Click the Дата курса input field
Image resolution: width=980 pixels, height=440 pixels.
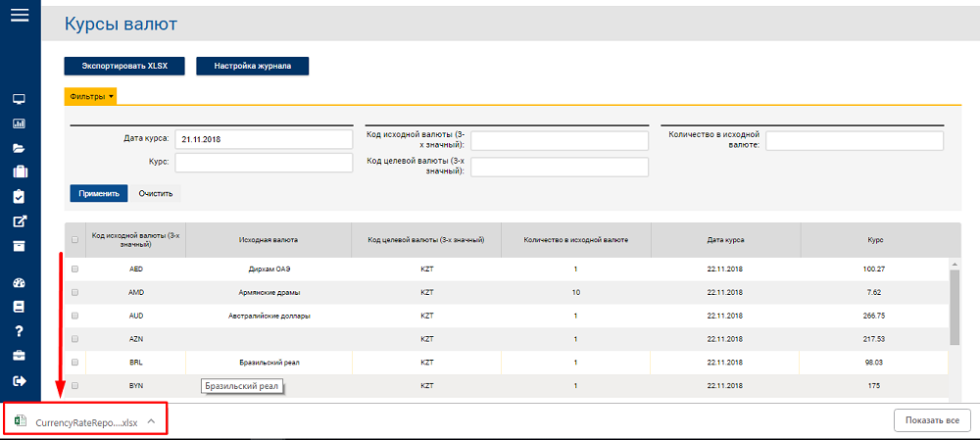point(264,140)
